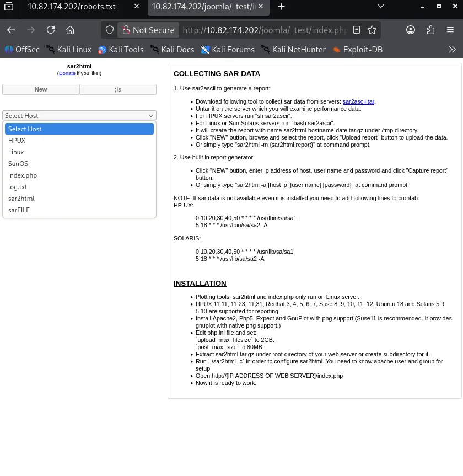Choose log.txt from the host list

[18, 187]
